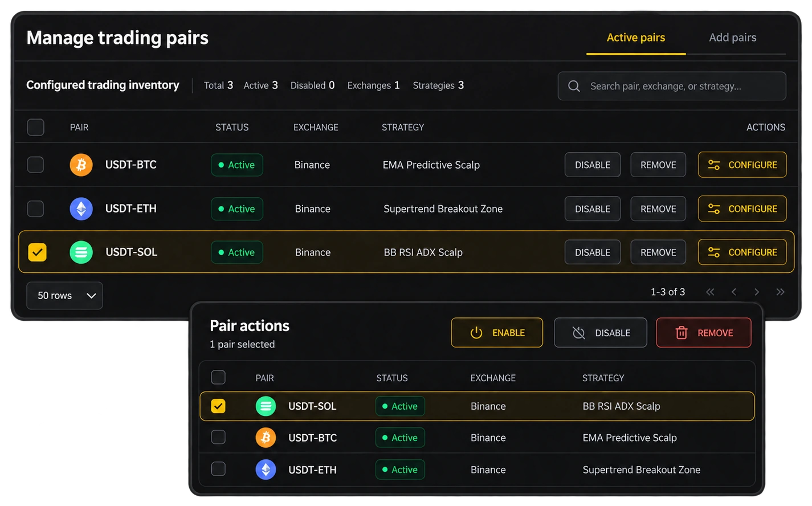Click the '1 pair selected' label
Screen dimensions: 812x506
point(242,344)
